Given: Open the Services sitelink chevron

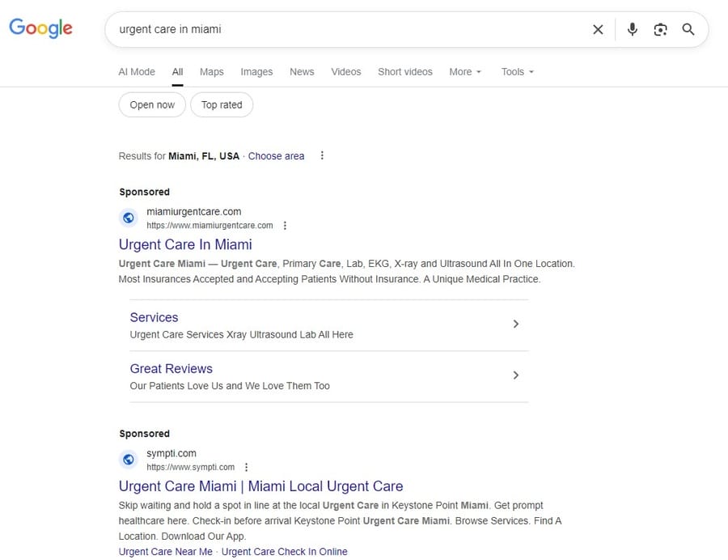Looking at the screenshot, I should (516, 324).
